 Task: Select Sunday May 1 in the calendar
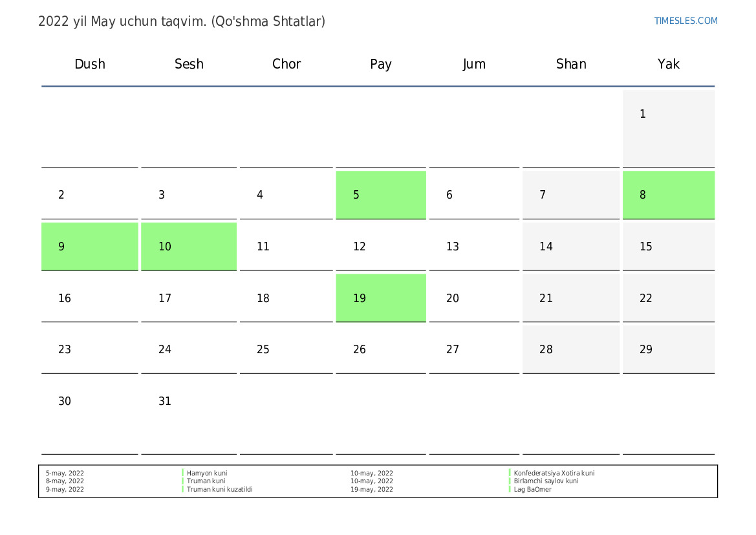click(668, 128)
